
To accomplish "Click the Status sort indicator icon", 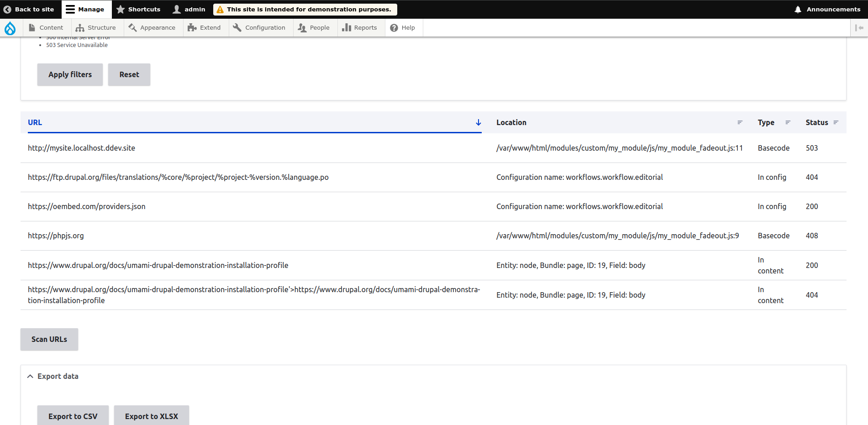I will coord(836,122).
